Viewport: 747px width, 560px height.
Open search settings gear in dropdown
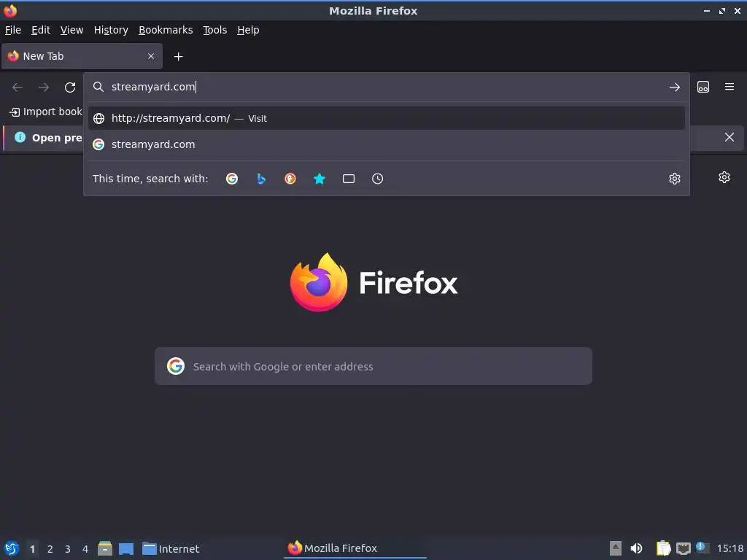pyautogui.click(x=675, y=179)
